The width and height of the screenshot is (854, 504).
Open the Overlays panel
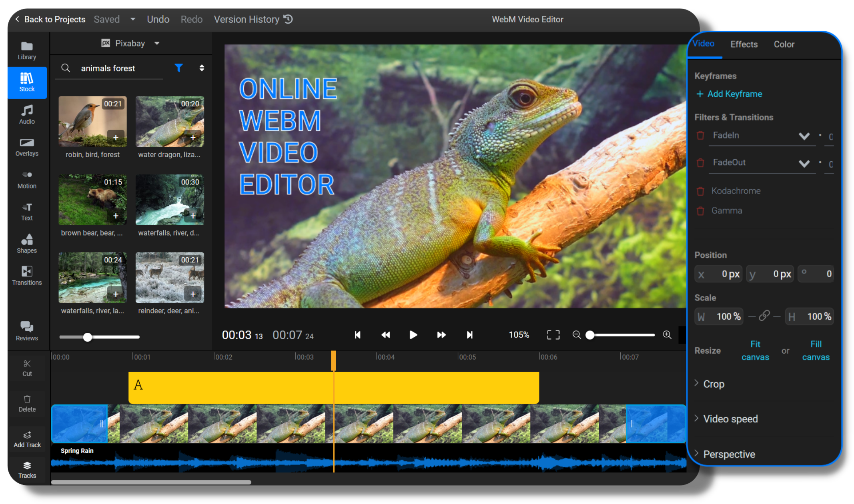point(26,147)
